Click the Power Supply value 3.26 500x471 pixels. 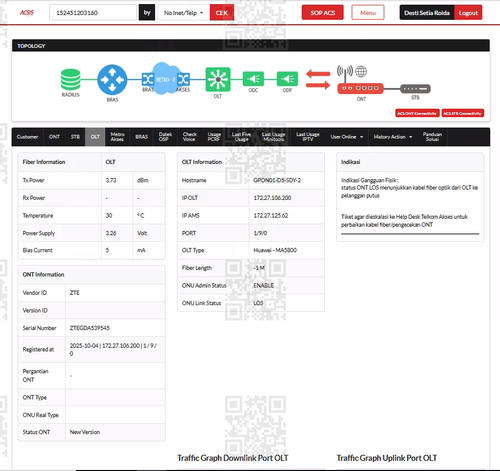[x=111, y=233]
